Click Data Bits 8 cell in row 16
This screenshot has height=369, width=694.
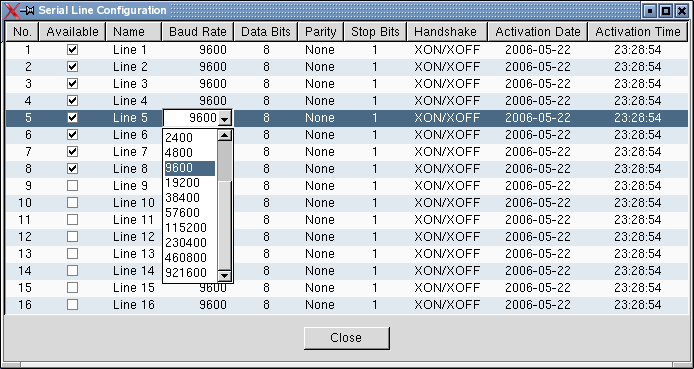pyautogui.click(x=266, y=304)
